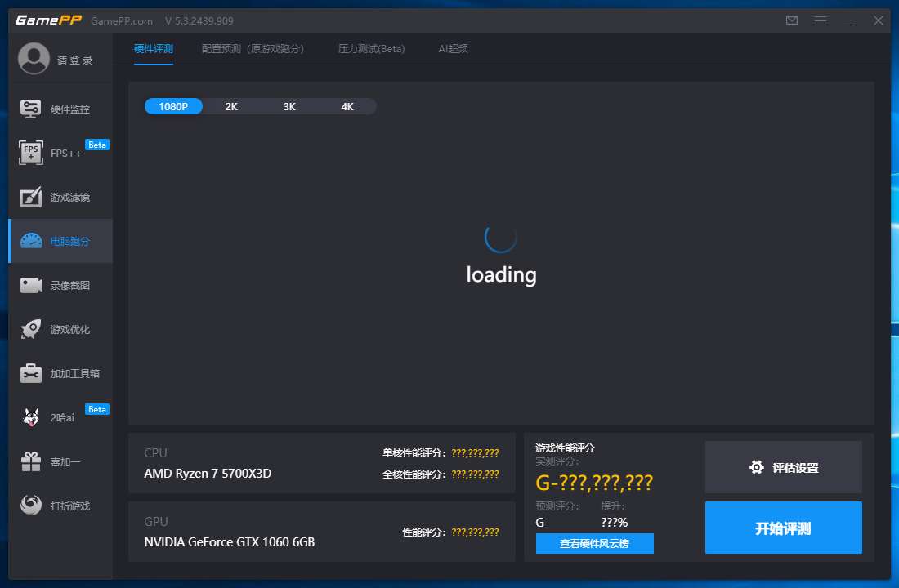This screenshot has height=588, width=899.
Task: Select the 4K resolution option
Action: (x=347, y=107)
